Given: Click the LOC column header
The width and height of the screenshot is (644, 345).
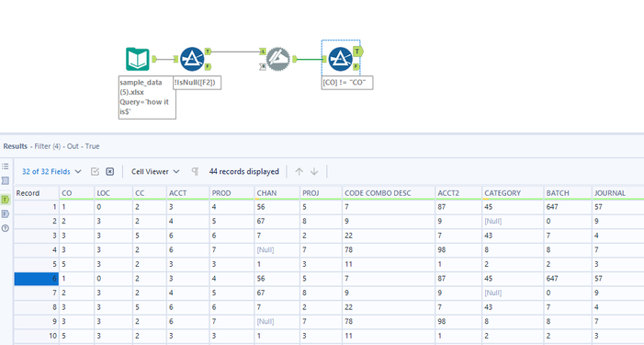Looking at the screenshot, I should click(113, 193).
